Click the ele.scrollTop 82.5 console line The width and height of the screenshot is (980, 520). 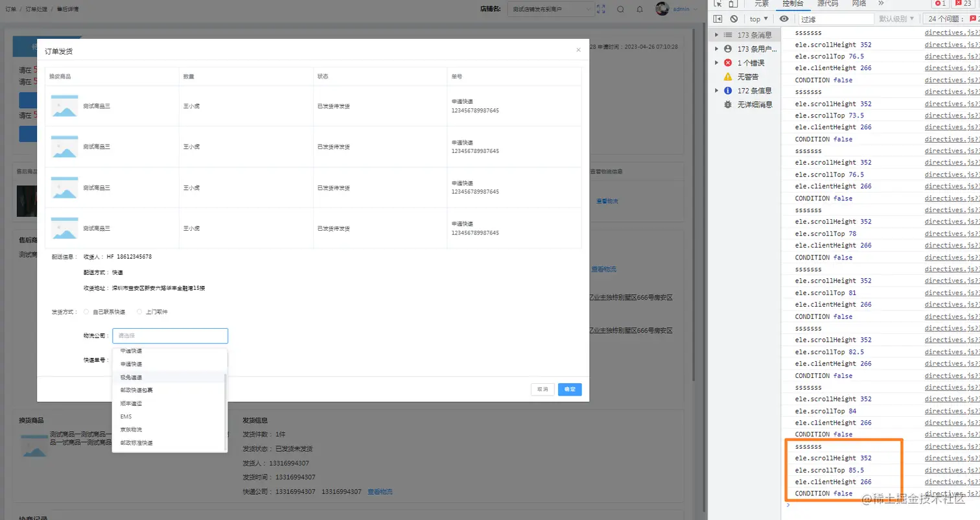click(x=829, y=352)
